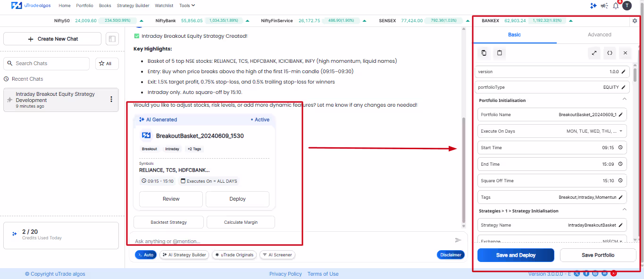Screen dimensions: 644x279
Task: Click the +2 Tags chip on card
Action: tap(194, 149)
